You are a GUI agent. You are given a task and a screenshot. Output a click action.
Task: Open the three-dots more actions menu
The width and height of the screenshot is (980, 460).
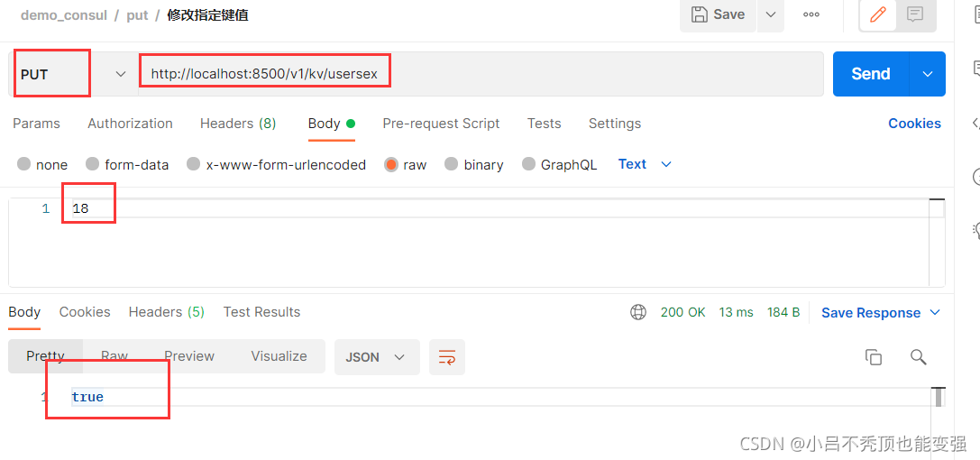811,14
